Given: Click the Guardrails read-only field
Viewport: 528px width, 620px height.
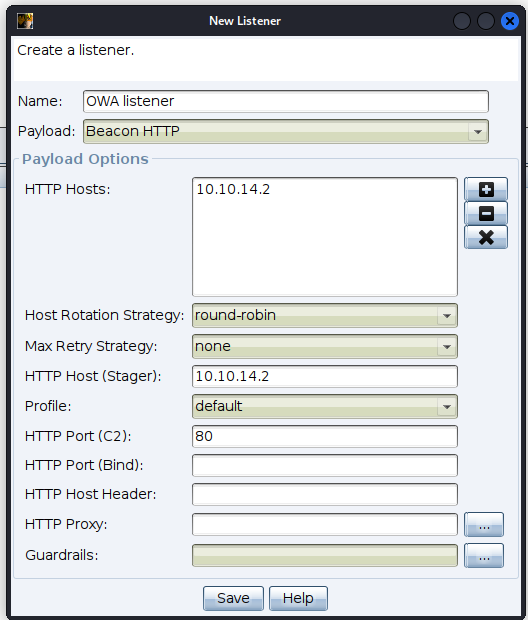Looking at the screenshot, I should click(x=325, y=556).
